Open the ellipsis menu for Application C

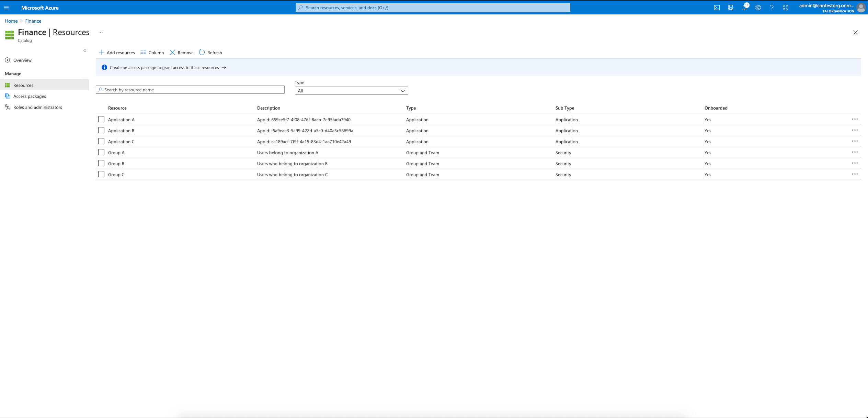pos(855,141)
